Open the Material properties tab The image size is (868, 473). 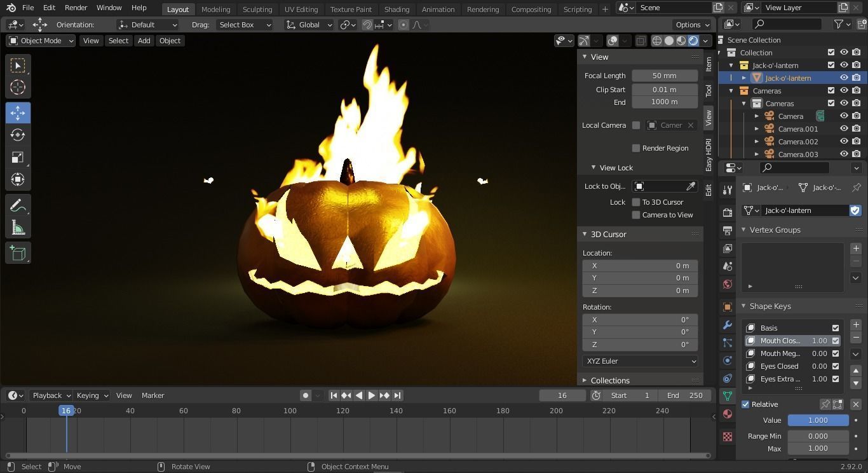[x=728, y=414]
